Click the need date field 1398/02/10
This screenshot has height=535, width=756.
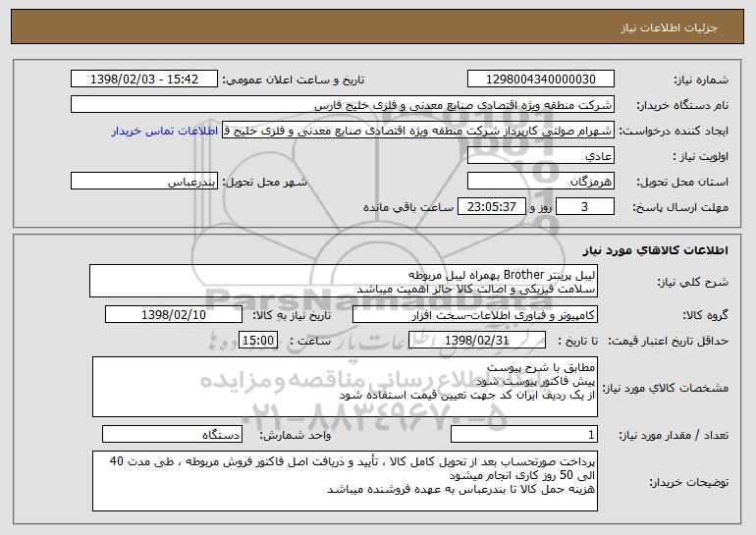(x=174, y=315)
